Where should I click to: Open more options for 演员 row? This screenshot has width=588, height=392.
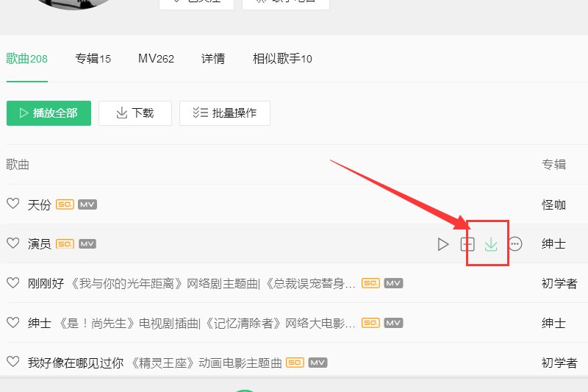click(515, 244)
